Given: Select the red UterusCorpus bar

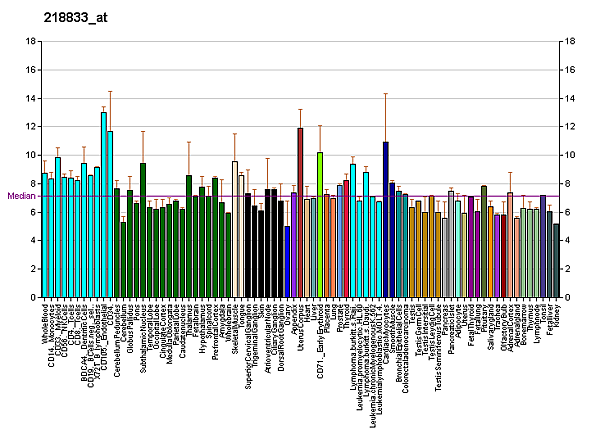Looking at the screenshot, I should [300, 213].
